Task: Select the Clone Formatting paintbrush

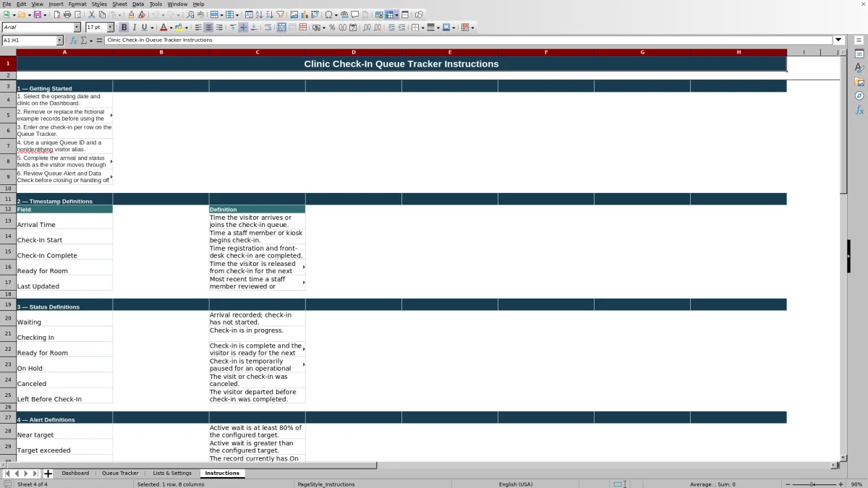Action: (x=131, y=14)
